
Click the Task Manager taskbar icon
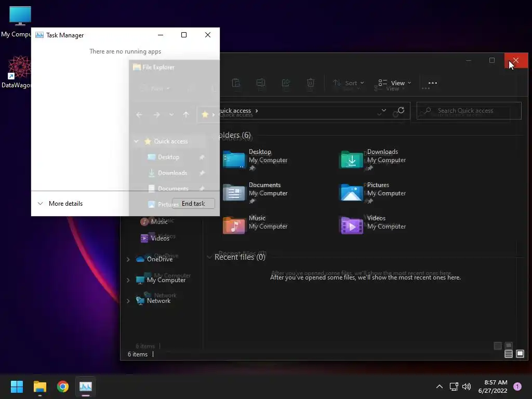86,387
